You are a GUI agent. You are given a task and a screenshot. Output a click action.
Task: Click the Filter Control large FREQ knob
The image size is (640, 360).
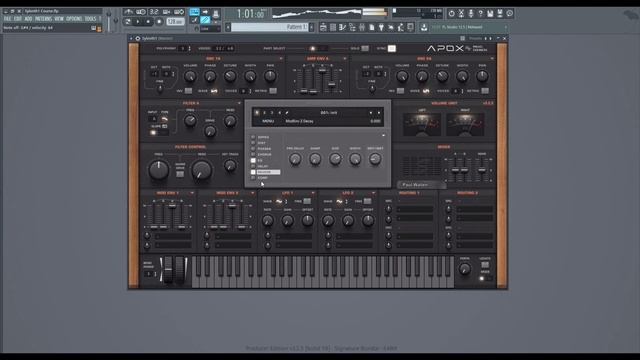158,170
